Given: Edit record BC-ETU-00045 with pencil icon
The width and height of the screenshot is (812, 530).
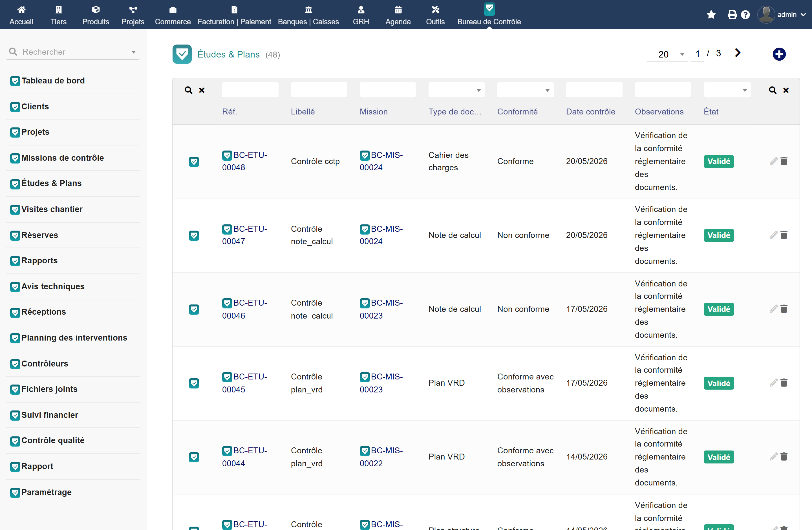Looking at the screenshot, I should point(773,383).
